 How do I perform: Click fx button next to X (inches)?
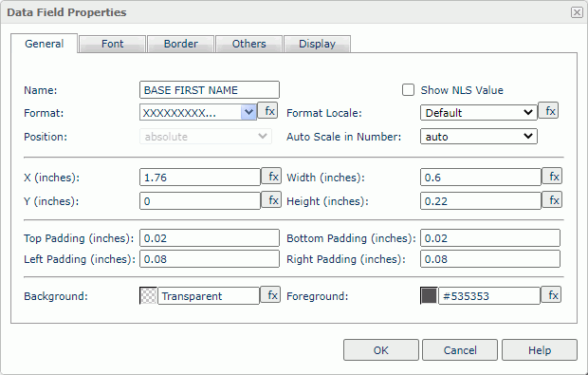271,176
